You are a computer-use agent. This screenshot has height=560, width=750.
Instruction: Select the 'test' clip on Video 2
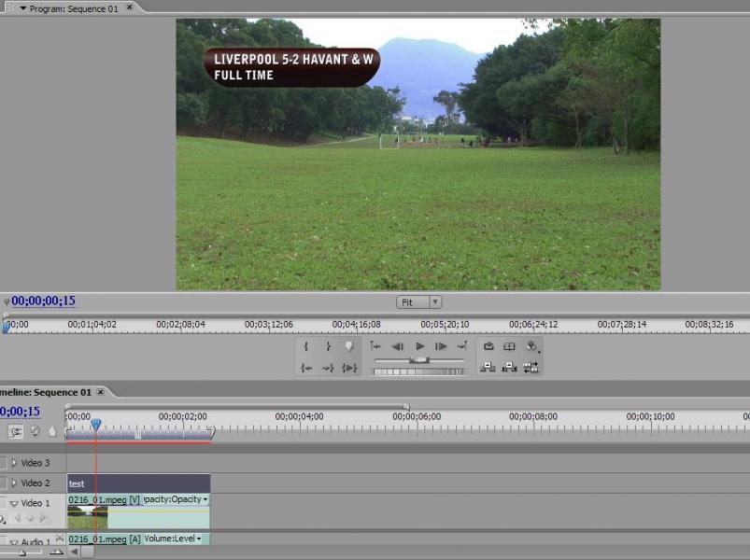[138, 483]
